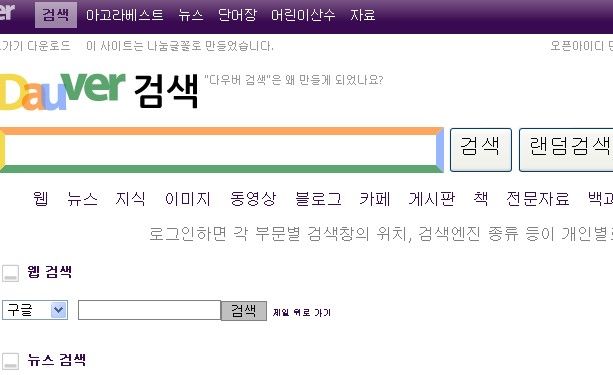Select the 웹 search category

[41, 199]
